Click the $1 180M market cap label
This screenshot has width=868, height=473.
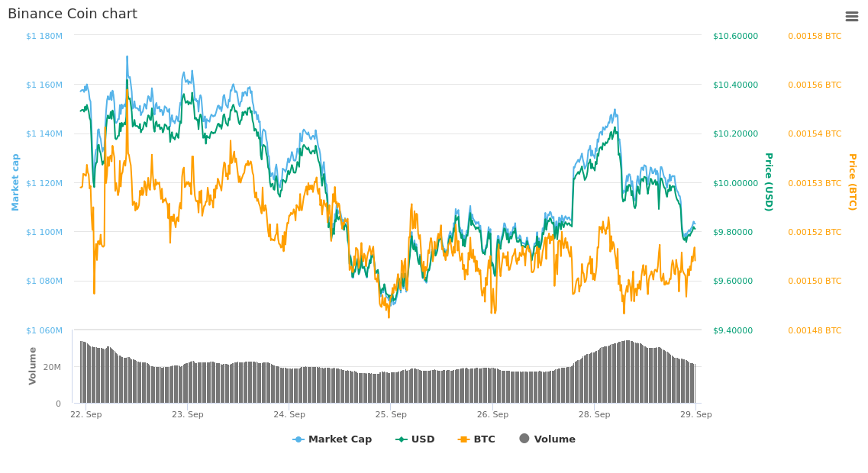coord(44,36)
